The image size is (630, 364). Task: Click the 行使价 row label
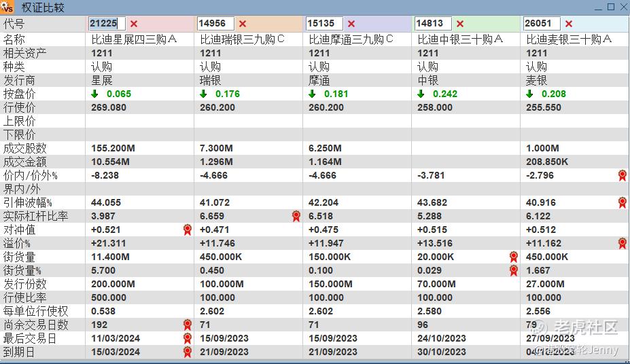(x=19, y=107)
